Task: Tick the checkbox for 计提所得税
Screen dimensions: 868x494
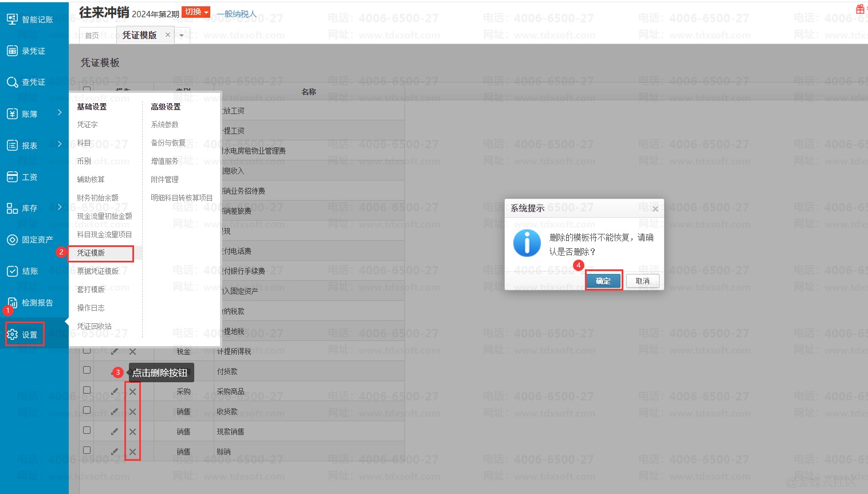Action: coord(87,350)
